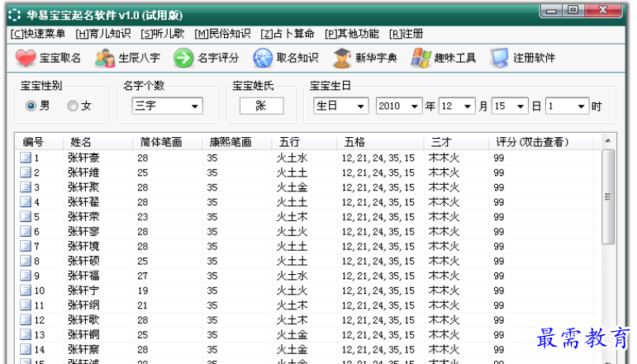637x364 pixels.
Task: Click the 注册软件 register icon
Action: 500,59
